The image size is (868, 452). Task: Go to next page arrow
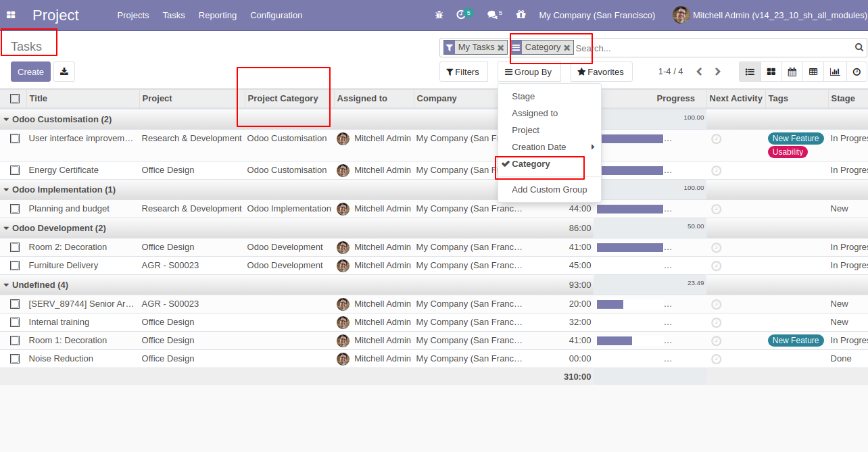pos(718,72)
